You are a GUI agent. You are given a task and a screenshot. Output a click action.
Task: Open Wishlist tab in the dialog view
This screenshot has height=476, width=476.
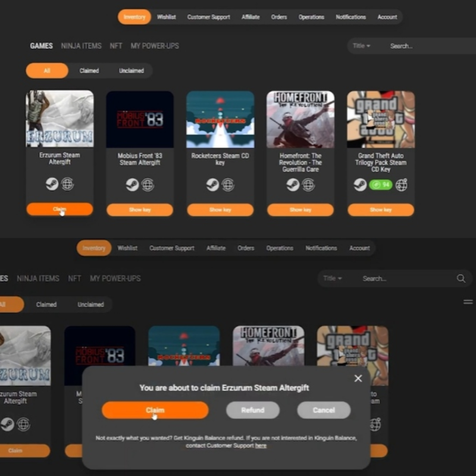(x=127, y=248)
